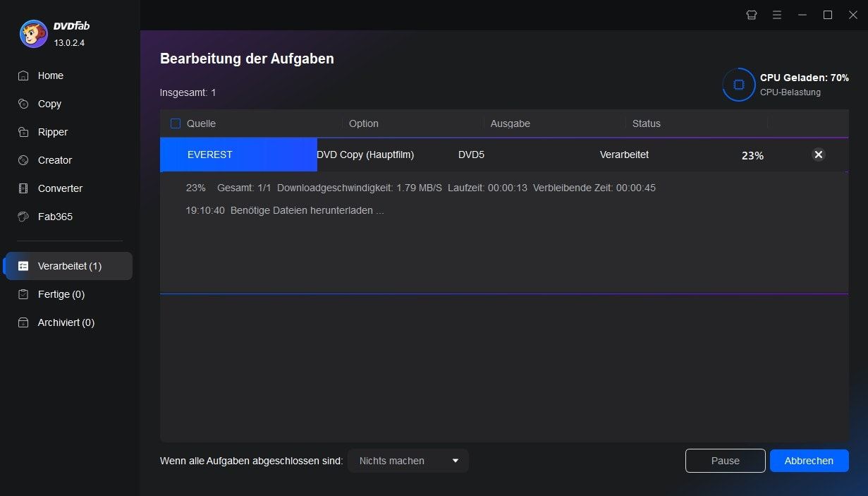Screen dimensions: 868x496
Task: Open the Fab365 section
Action: (x=55, y=217)
